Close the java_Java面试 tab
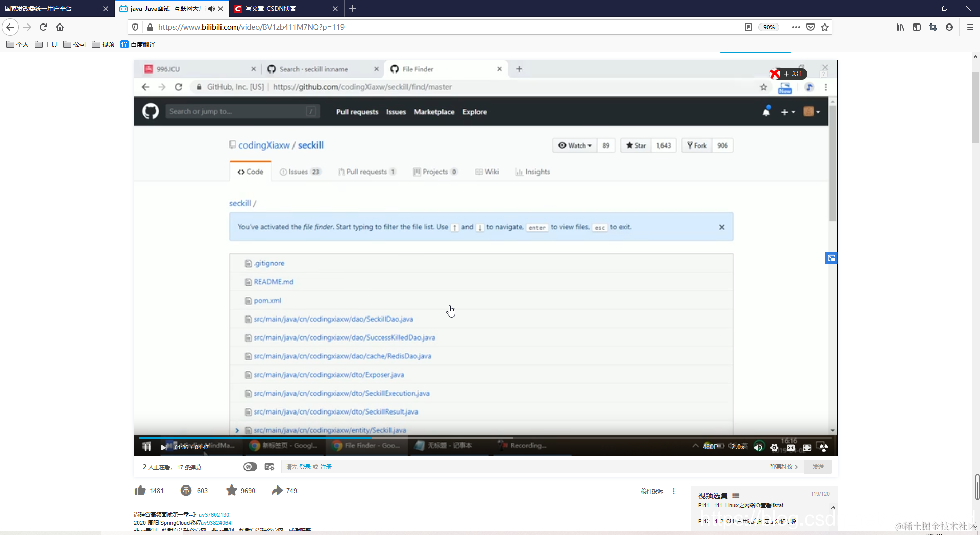Viewport: 980px width, 535px height. coord(220,9)
